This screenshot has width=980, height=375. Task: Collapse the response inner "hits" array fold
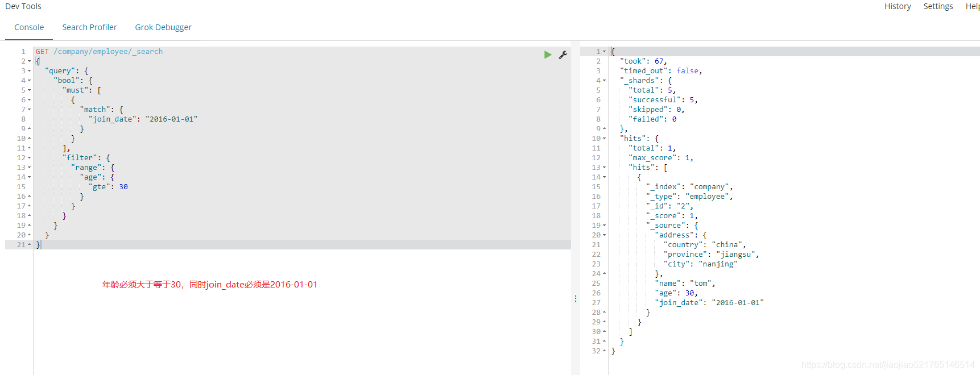605,168
